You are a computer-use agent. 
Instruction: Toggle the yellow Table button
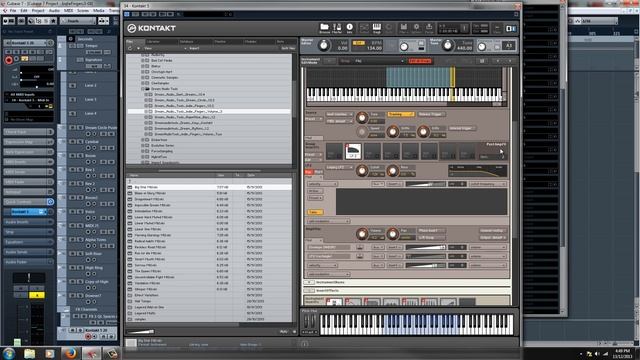click(315, 212)
